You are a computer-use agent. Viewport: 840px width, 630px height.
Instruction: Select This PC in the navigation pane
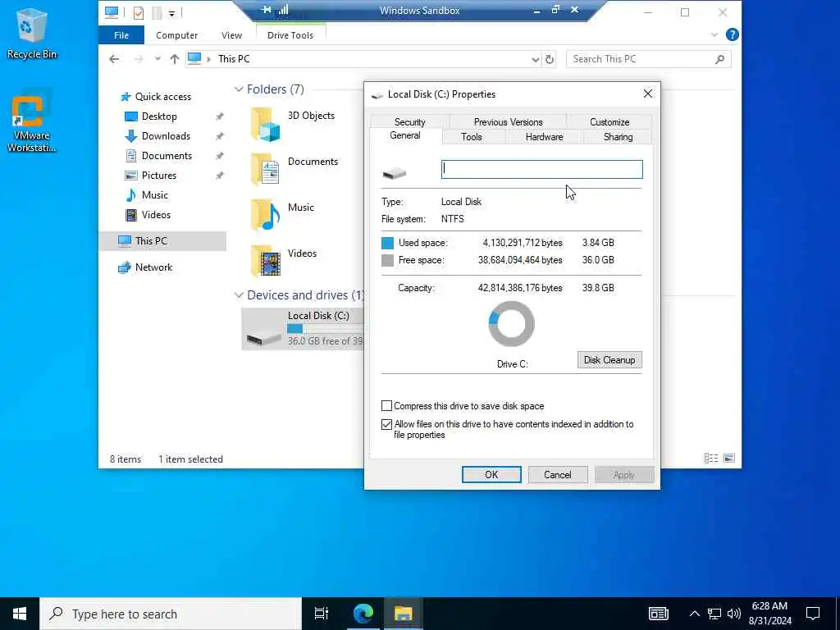coord(162,241)
